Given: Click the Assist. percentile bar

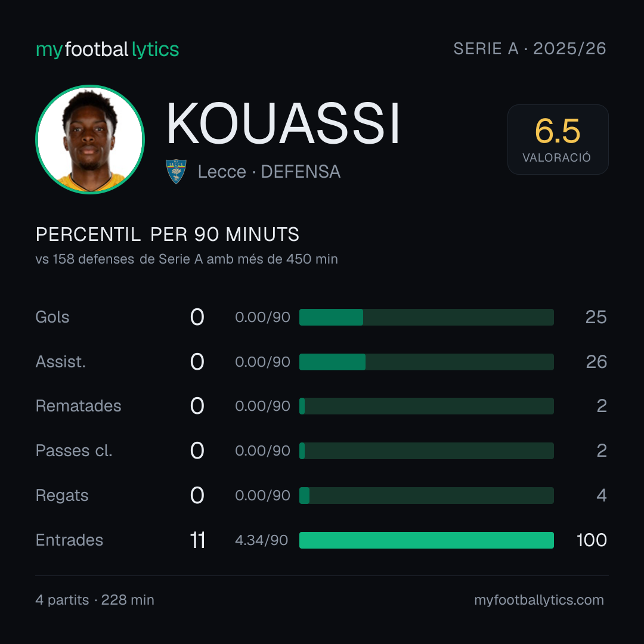Looking at the screenshot, I should coord(426,362).
